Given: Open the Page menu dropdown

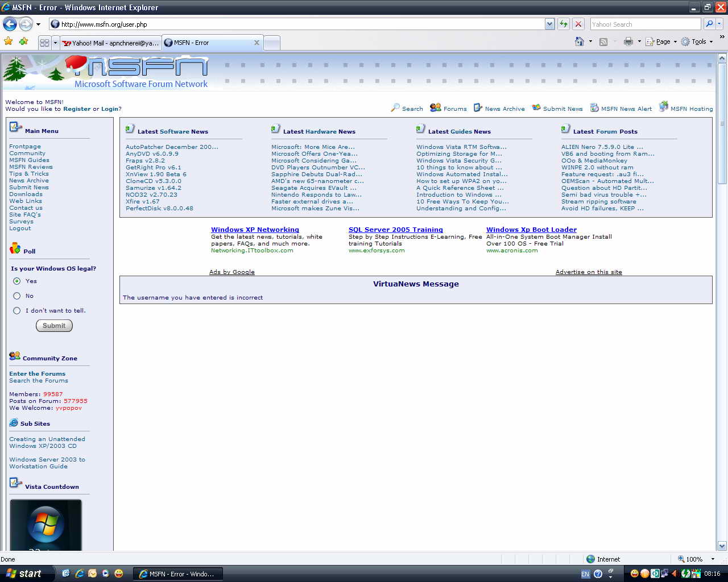Looking at the screenshot, I should 661,41.
